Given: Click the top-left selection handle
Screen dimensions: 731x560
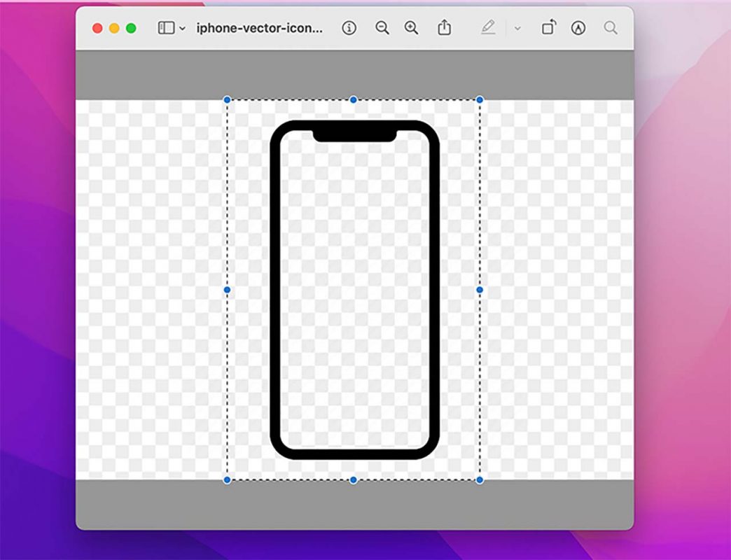Looking at the screenshot, I should tap(227, 100).
